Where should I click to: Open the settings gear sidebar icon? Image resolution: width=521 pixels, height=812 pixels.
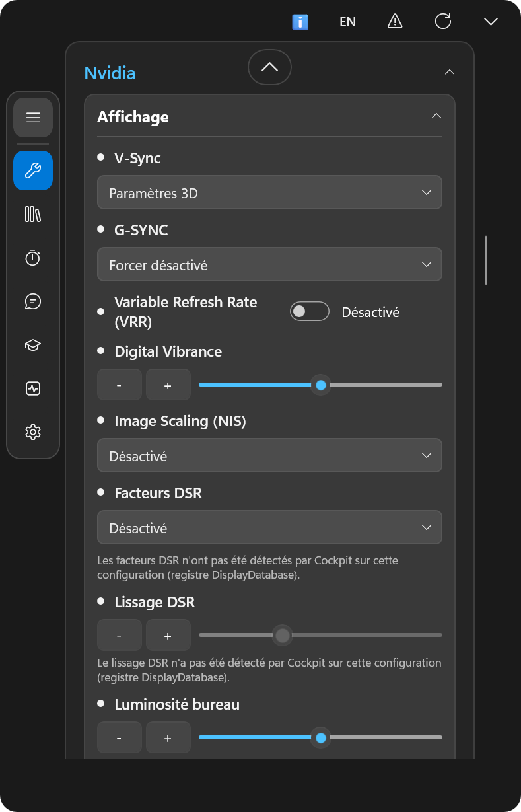33,432
